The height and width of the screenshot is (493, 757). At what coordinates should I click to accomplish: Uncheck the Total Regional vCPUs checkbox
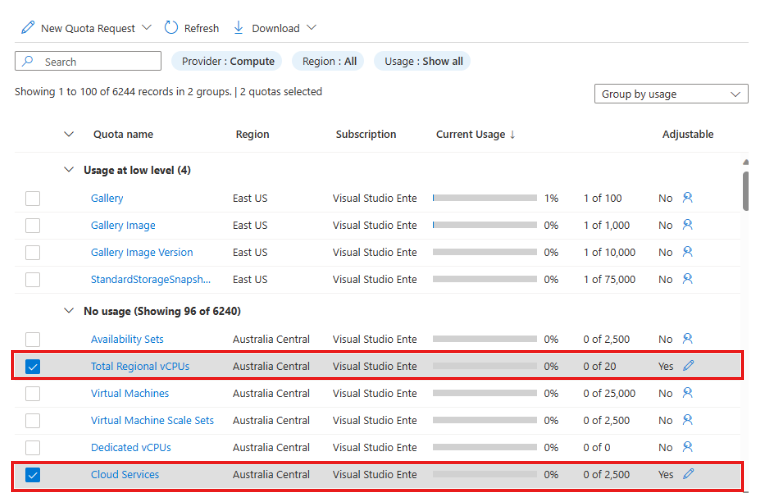tap(32, 366)
